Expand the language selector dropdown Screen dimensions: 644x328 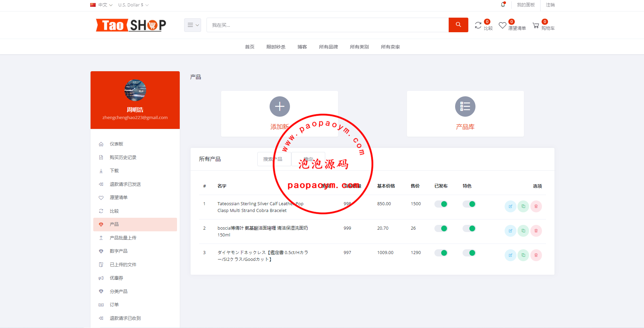point(101,5)
